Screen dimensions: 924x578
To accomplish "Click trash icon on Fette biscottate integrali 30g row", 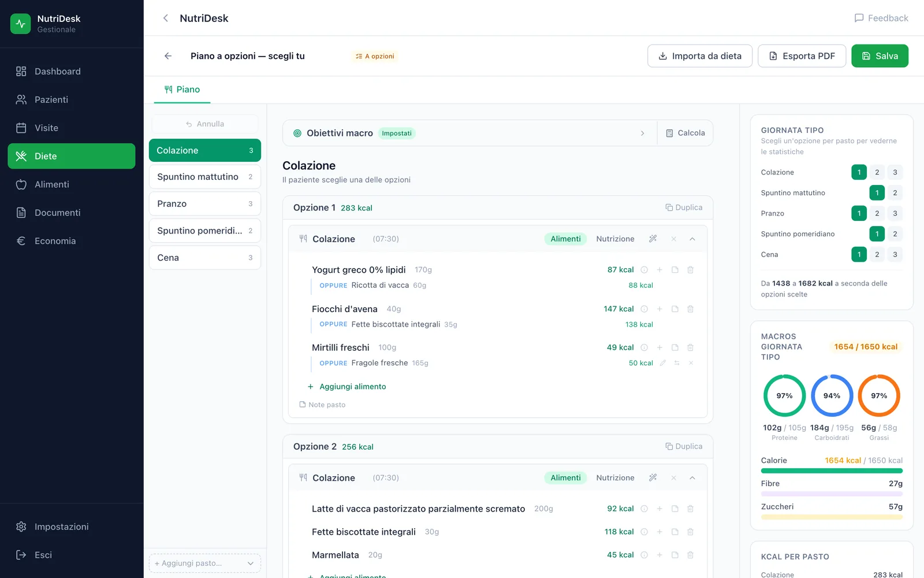I will click(x=690, y=532).
